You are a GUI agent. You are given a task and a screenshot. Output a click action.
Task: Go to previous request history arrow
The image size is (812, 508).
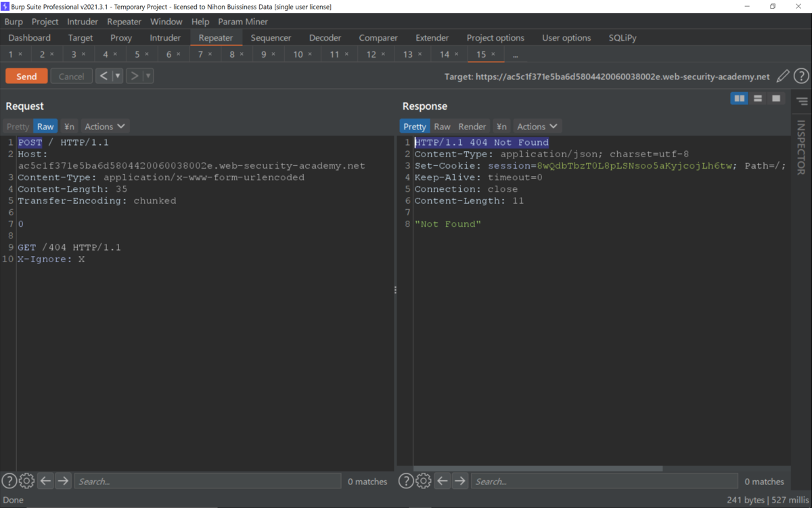point(104,76)
